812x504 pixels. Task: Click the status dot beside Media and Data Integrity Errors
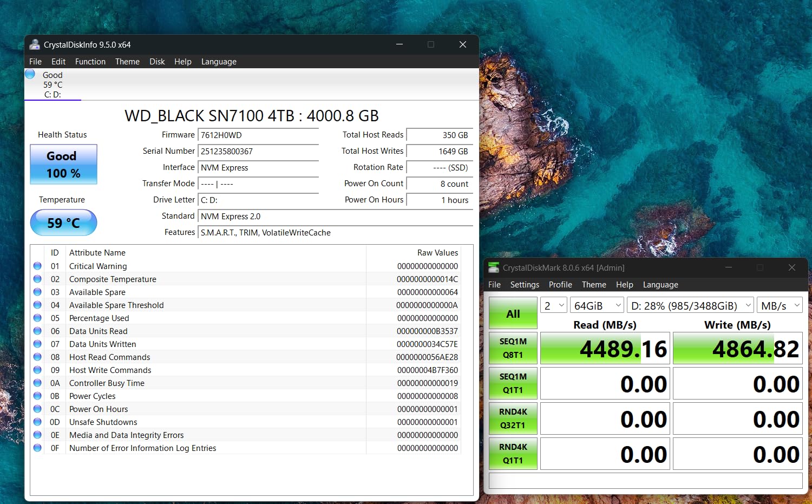pos(37,435)
